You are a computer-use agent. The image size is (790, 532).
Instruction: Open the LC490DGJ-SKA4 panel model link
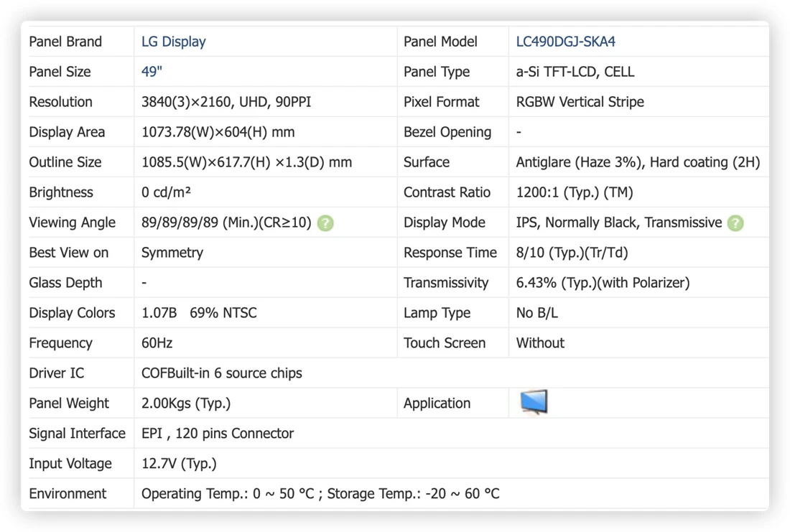point(565,42)
